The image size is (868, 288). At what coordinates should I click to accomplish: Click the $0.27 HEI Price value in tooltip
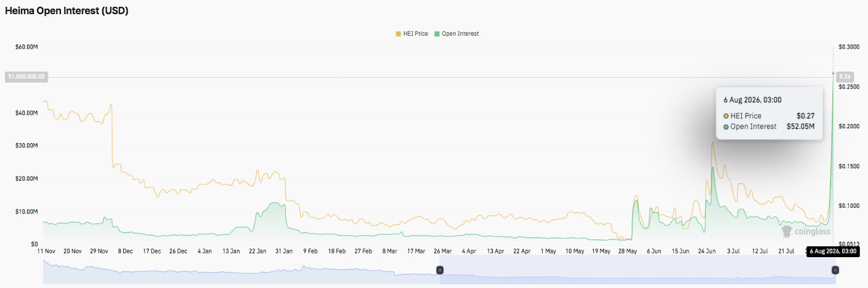coord(805,116)
